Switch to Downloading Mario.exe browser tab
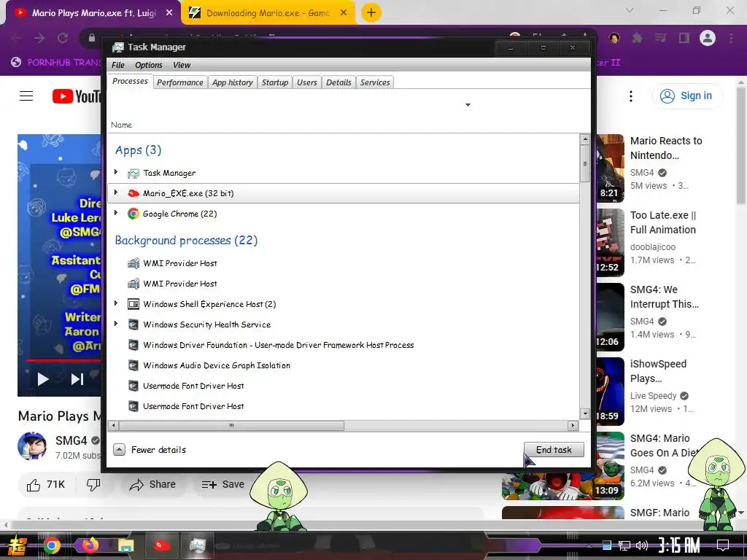 pos(267,13)
